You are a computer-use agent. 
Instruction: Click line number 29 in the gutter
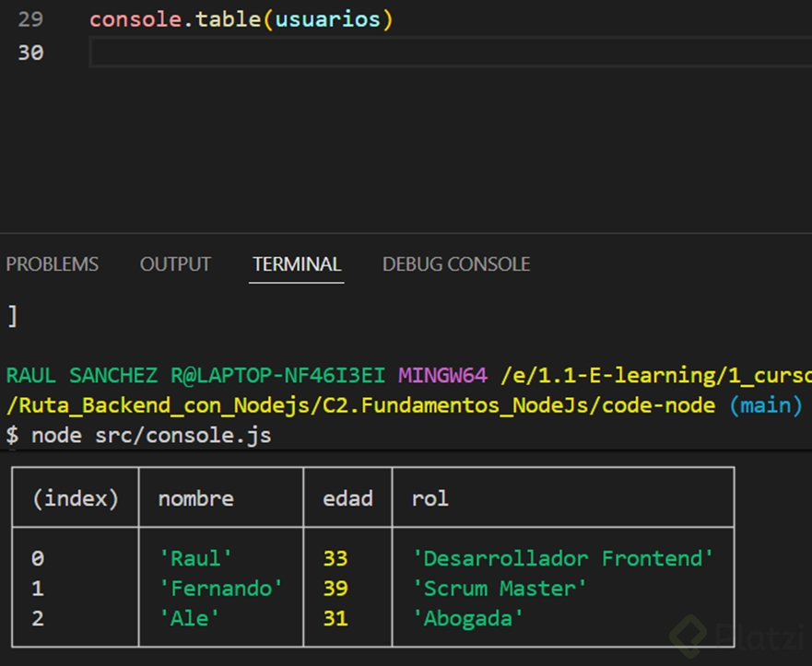[30, 19]
